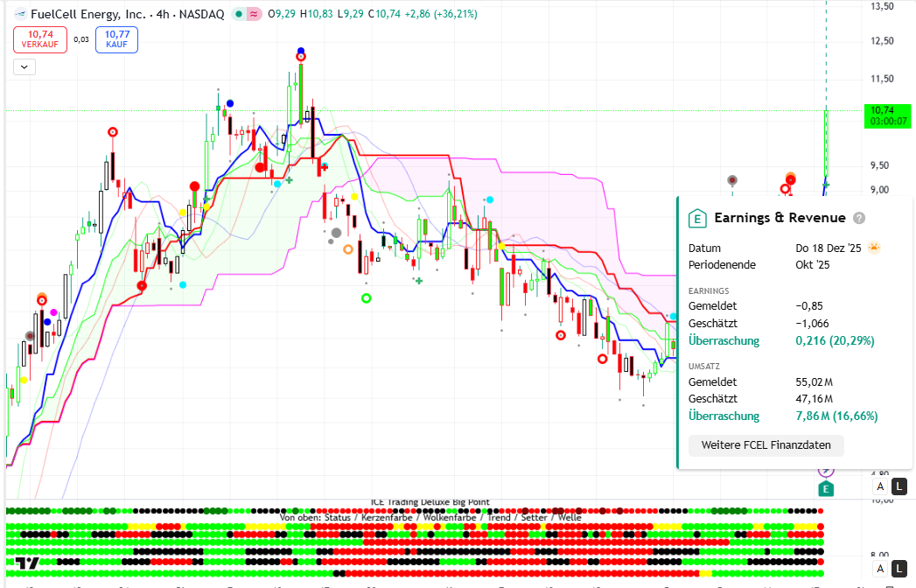Viewport: 916px width, 588px height.
Task: Click the TradingView logo in the indicator pane
Action: [x=28, y=563]
